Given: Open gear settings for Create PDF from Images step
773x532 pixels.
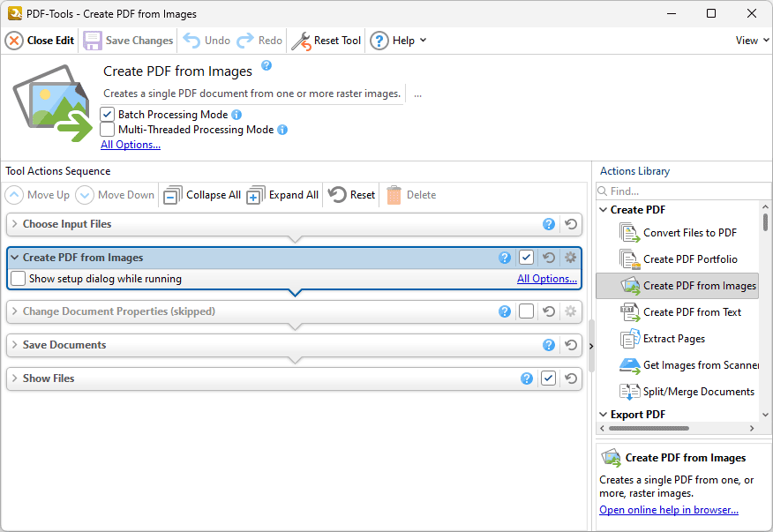Looking at the screenshot, I should (x=570, y=257).
